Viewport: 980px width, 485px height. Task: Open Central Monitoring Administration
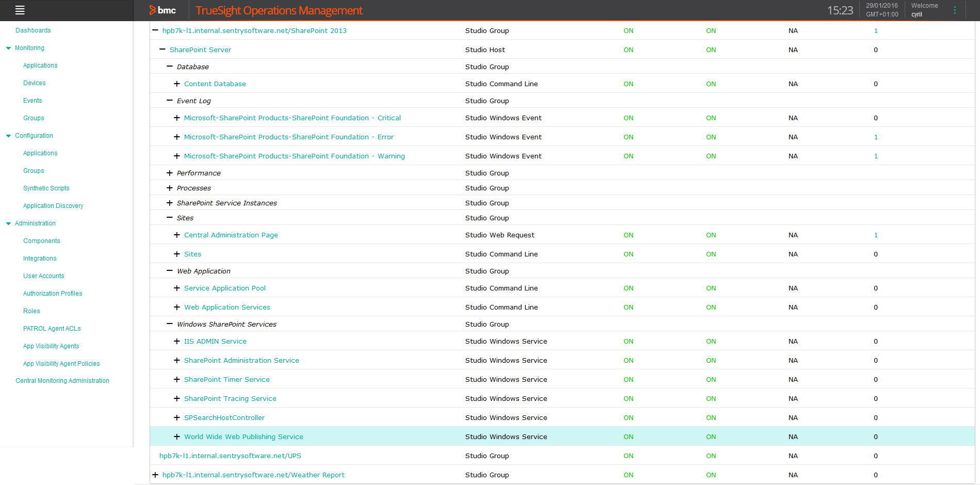(x=62, y=381)
